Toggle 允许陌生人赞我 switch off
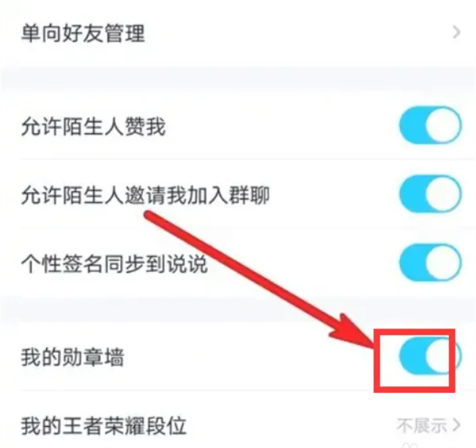Image resolution: width=476 pixels, height=448 pixels. coord(430,125)
